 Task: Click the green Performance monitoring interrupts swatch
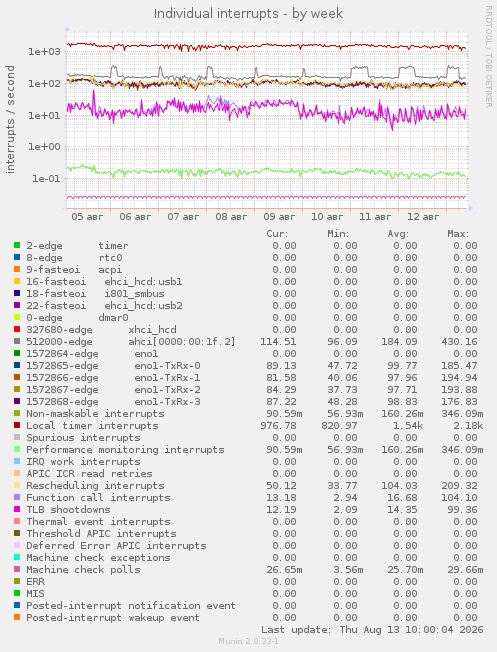(x=17, y=449)
